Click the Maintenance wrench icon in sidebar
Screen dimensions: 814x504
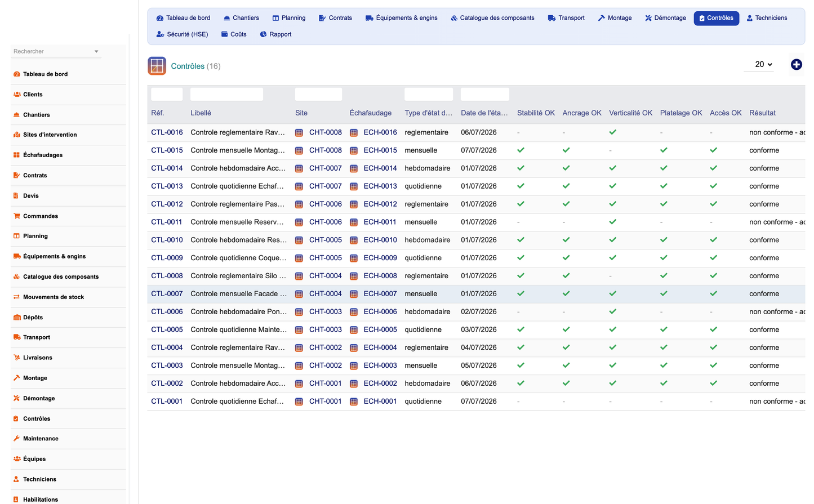tap(17, 439)
